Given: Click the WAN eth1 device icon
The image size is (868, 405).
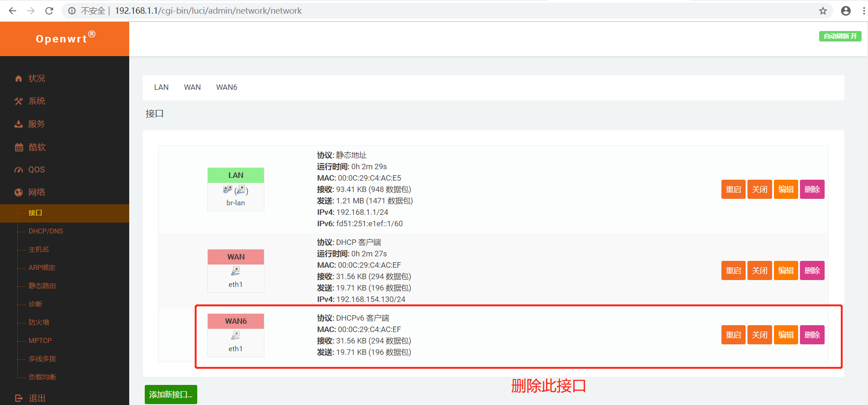Looking at the screenshot, I should tap(235, 271).
